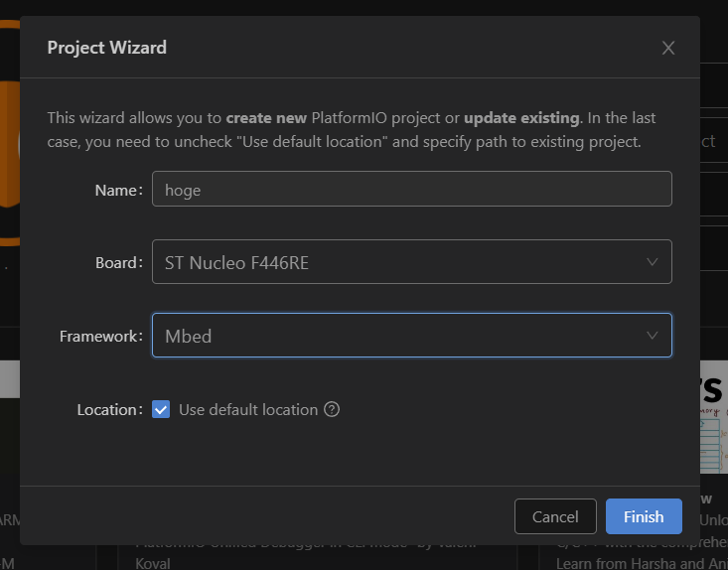The image size is (728, 570).
Task: Cancel the project wizard
Action: click(x=555, y=516)
